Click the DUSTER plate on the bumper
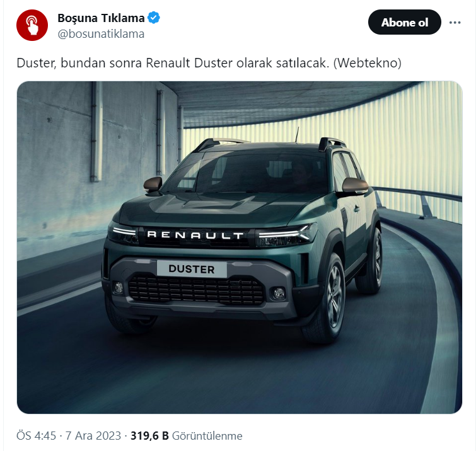This screenshot has height=451, width=476. click(x=192, y=269)
